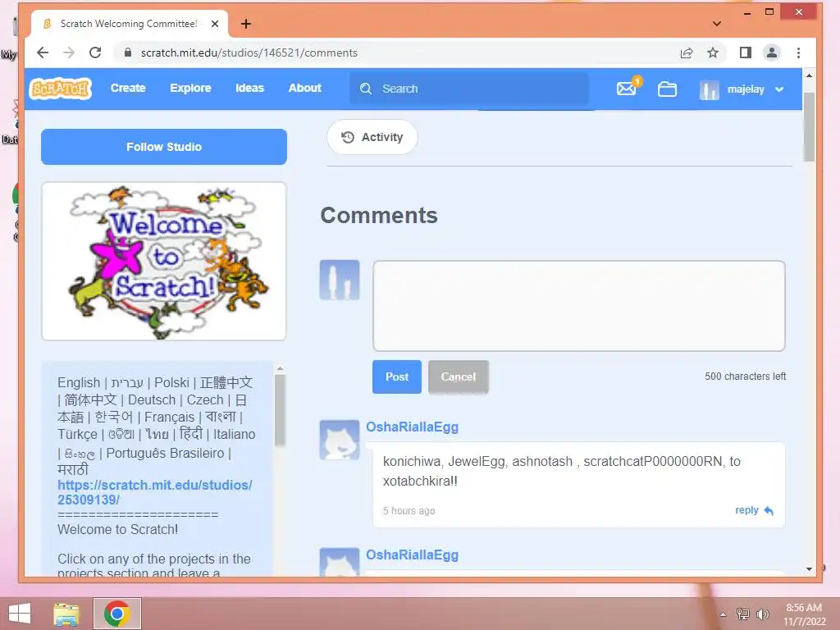The image size is (840, 630).
Task: Click the '5 hours ago' timestamp
Action: 409,511
